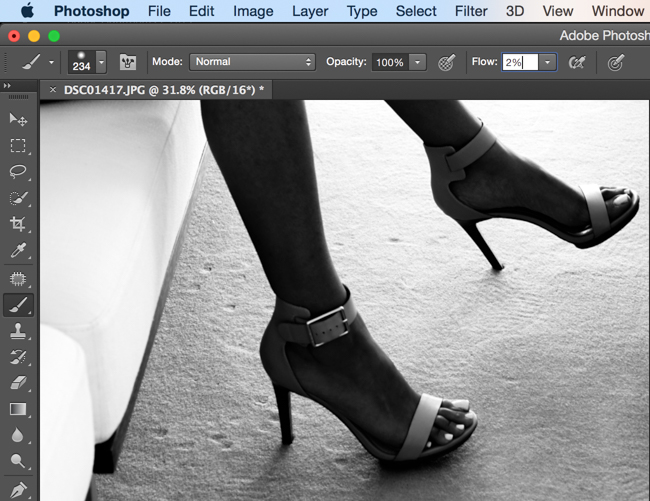Open the Brush panel toggle icon
650x501 pixels.
[x=128, y=63]
